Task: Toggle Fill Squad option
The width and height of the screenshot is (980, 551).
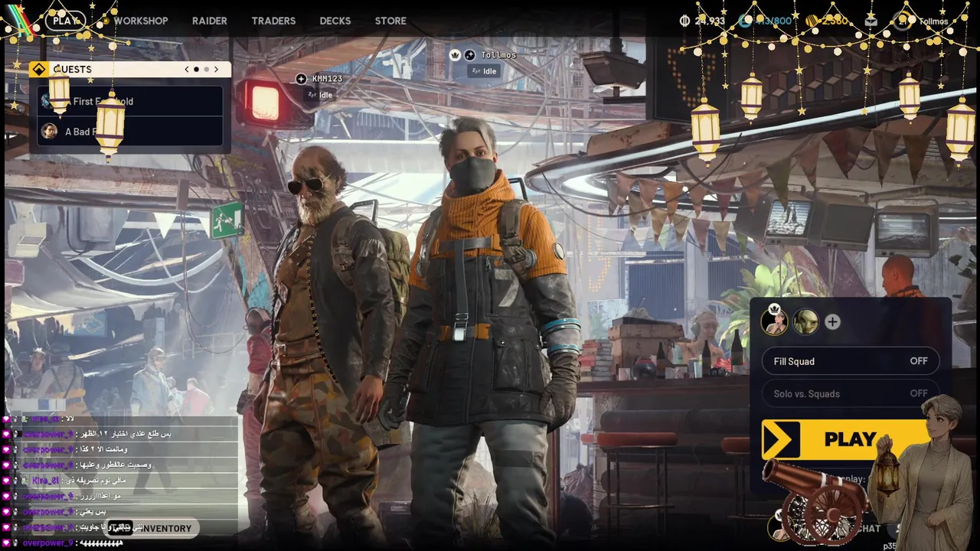Action: click(x=851, y=361)
